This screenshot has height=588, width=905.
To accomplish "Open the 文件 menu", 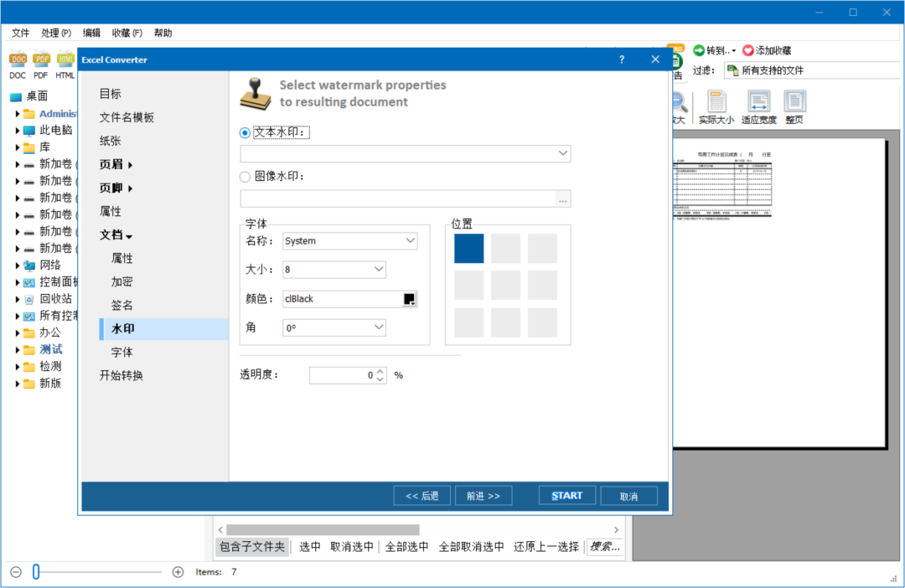I will pyautogui.click(x=20, y=33).
